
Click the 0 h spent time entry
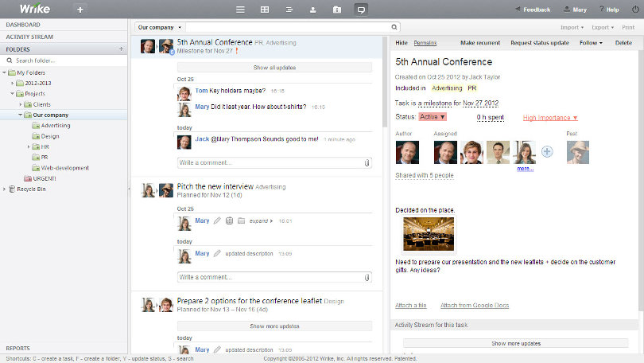pos(490,117)
